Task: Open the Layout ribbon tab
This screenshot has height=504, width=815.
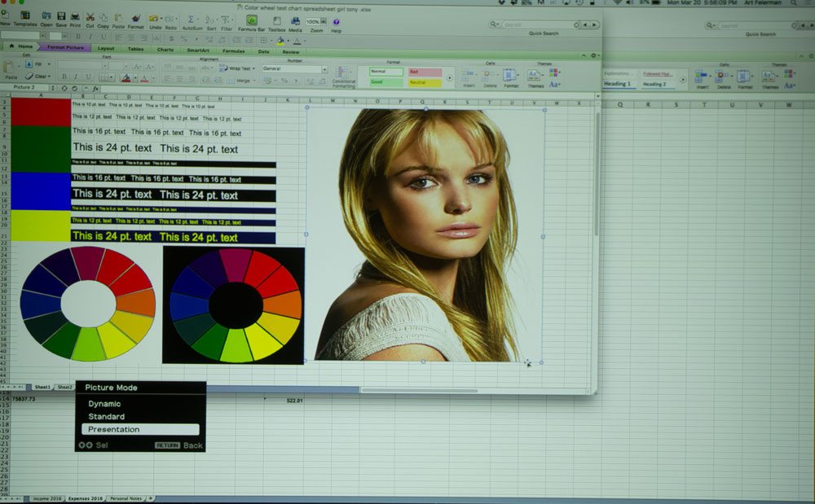Action: coord(105,49)
